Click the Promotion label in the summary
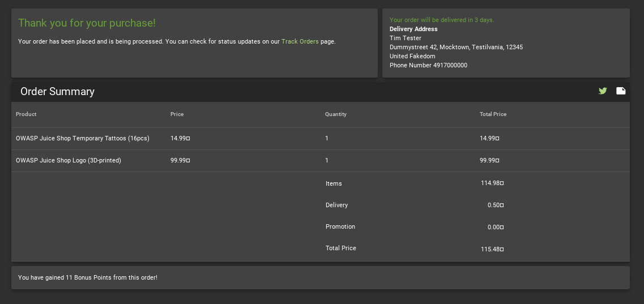This screenshot has height=304, width=644. tap(340, 226)
